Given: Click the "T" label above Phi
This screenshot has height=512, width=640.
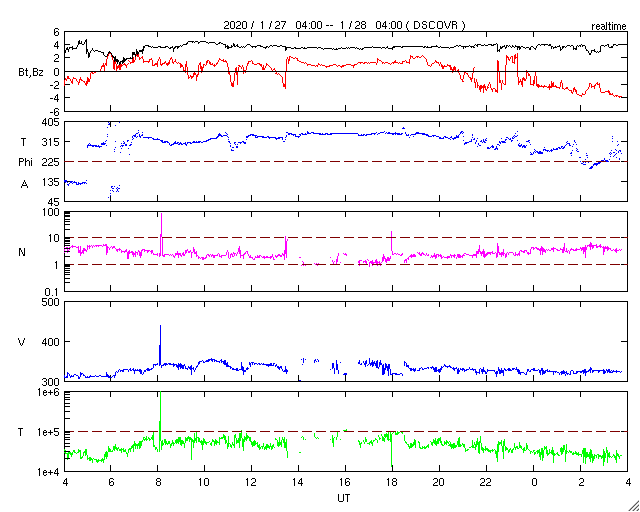Looking at the screenshot, I should point(24,142).
